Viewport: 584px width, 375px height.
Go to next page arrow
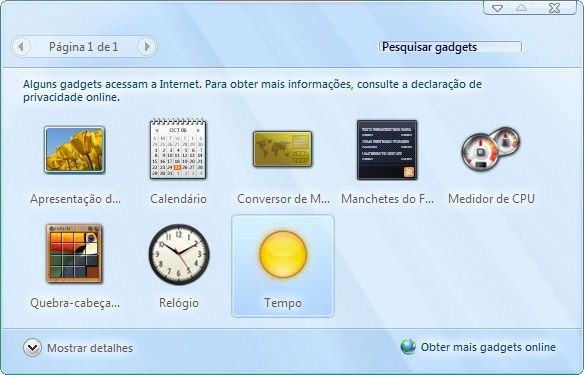point(147,47)
